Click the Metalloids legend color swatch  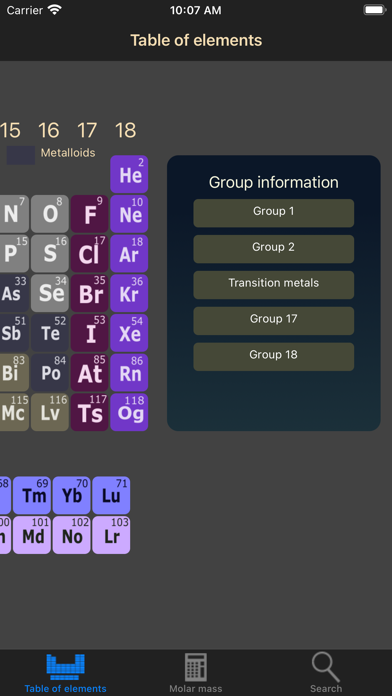20,155
